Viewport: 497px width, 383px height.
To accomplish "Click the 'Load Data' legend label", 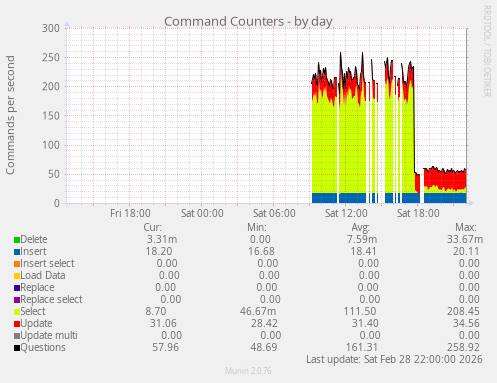I will point(43,275).
